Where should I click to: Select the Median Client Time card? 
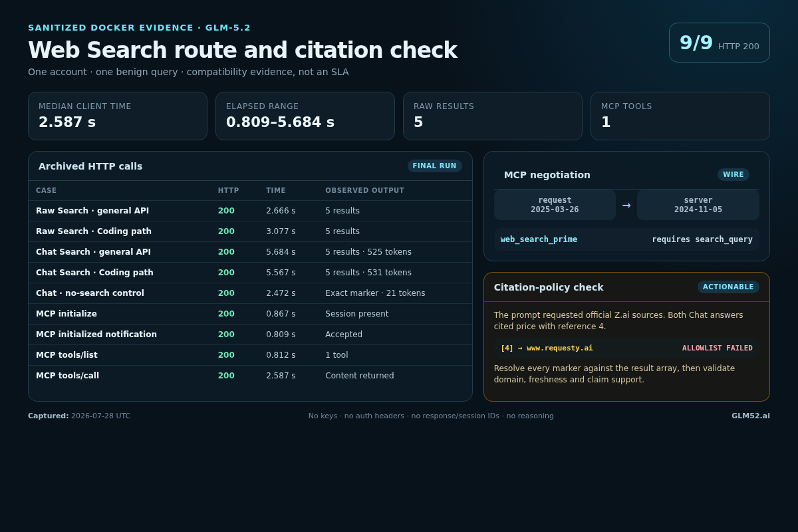pyautogui.click(x=118, y=116)
